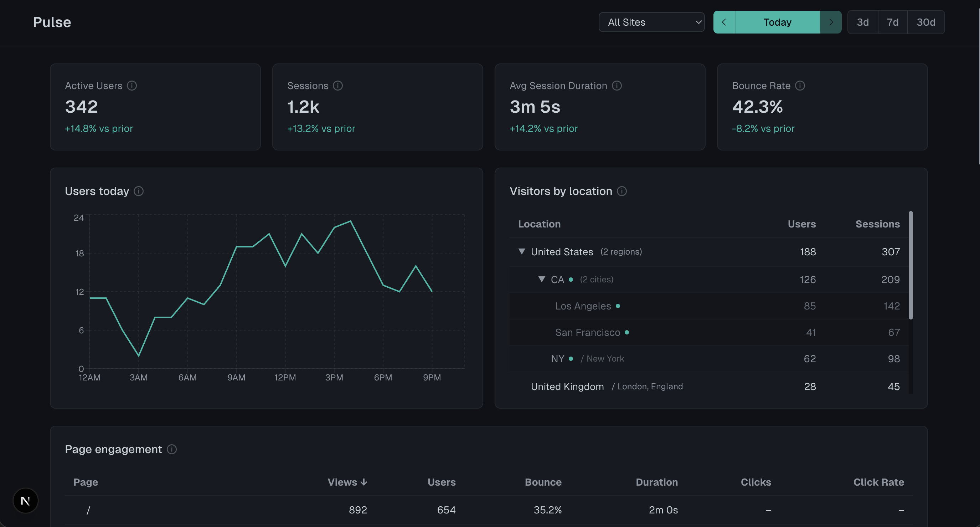Click the Bounce Rate info icon
980x527 pixels.
pyautogui.click(x=800, y=86)
